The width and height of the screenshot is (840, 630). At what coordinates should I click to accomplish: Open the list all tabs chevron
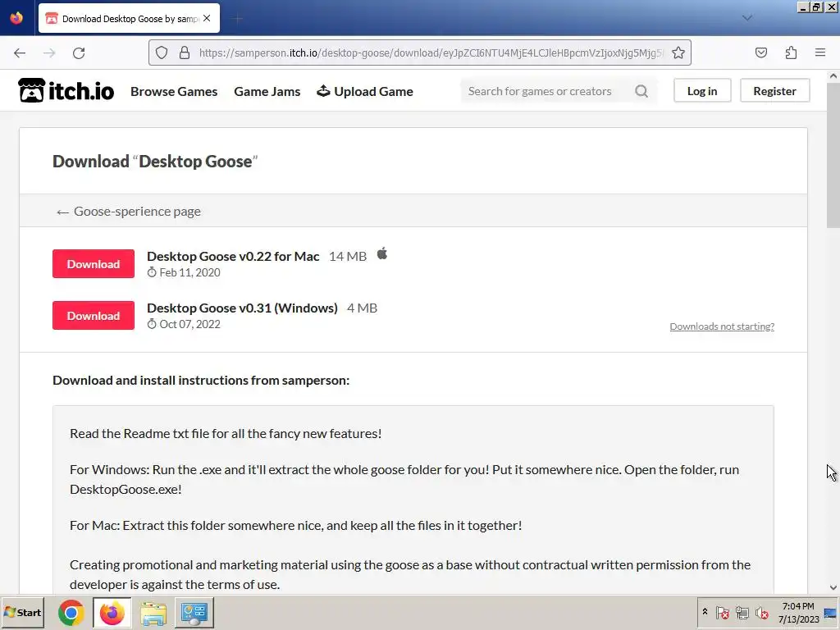747,18
